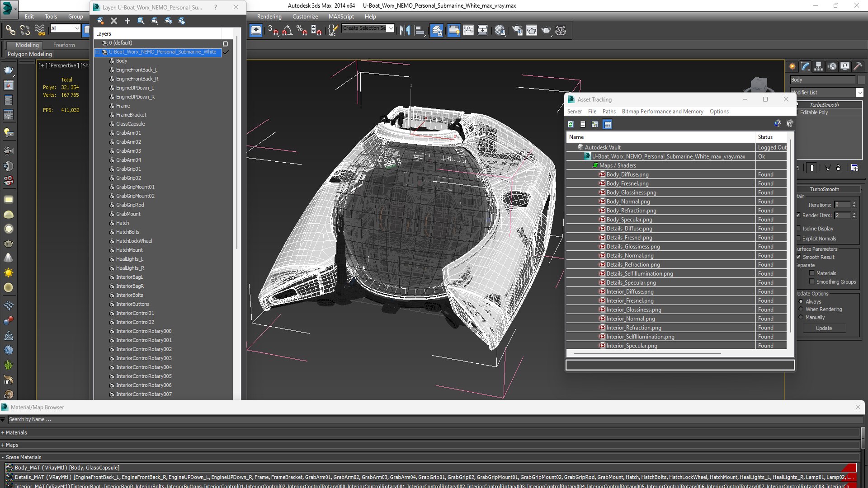This screenshot has height=488, width=868.
Task: Open the Curve Editor icon
Action: pos(468,30)
